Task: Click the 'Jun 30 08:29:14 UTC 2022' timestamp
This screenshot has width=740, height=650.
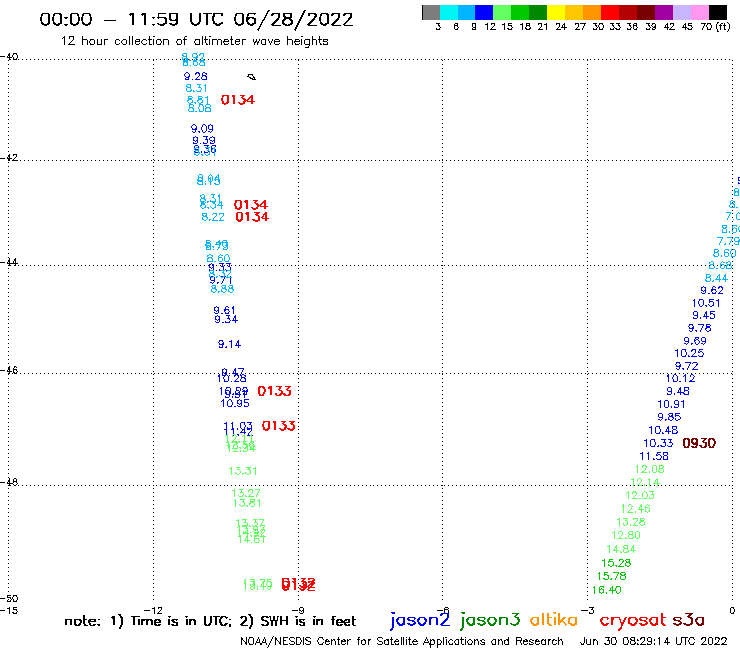Action: click(x=654, y=641)
